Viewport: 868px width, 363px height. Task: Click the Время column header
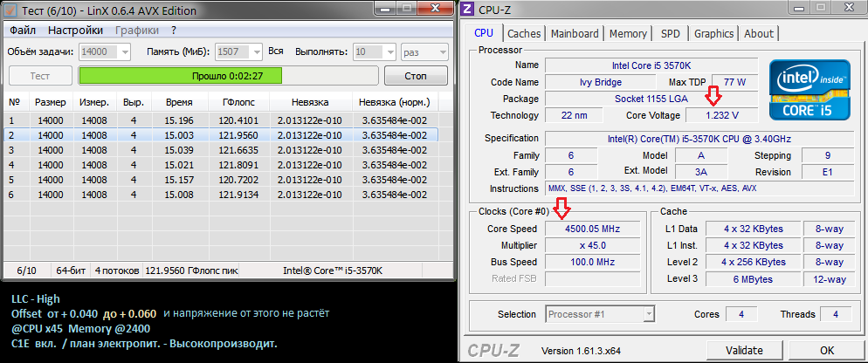pyautogui.click(x=179, y=102)
